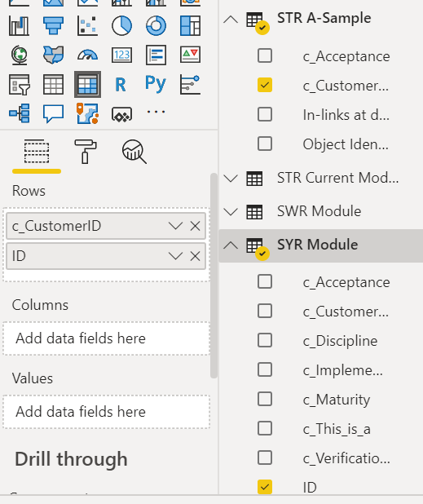Check the c_Maturity field

pyautogui.click(x=265, y=399)
